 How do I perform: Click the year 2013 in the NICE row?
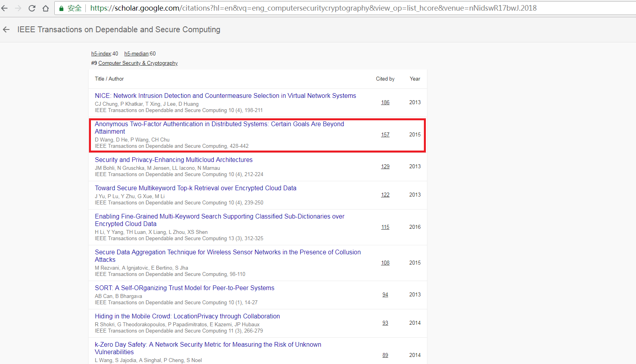click(415, 103)
